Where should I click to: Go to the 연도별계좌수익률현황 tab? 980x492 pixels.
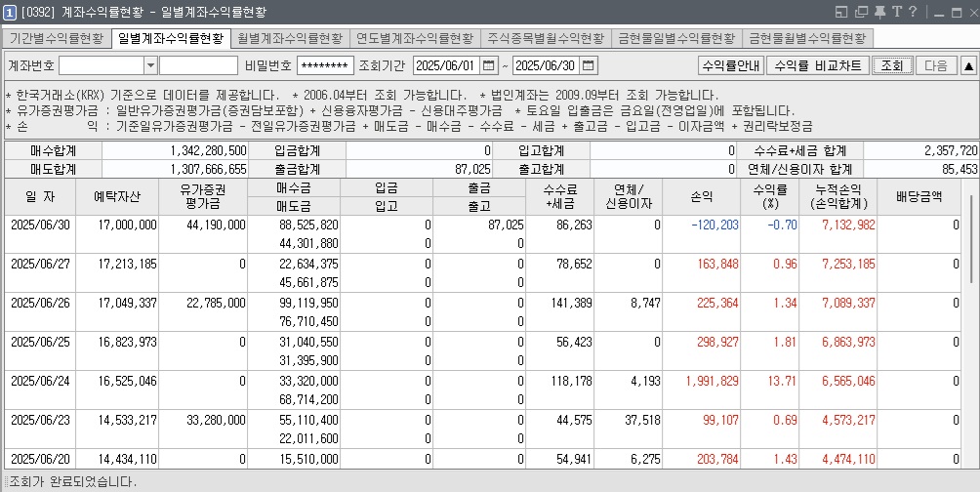(415, 38)
